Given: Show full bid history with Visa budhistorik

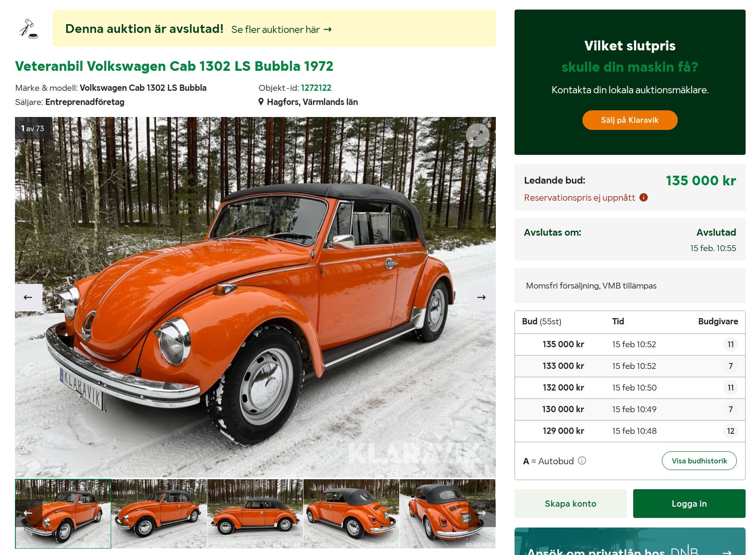Looking at the screenshot, I should click(699, 461).
